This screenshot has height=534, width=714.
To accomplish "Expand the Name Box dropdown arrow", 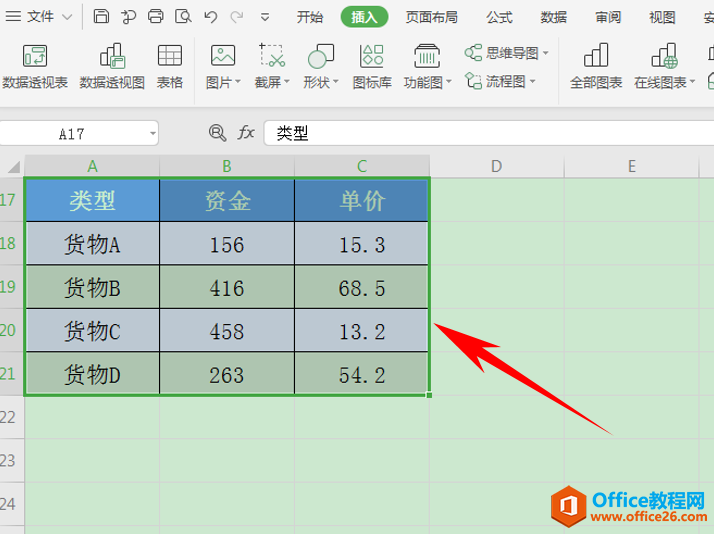I will point(153,134).
